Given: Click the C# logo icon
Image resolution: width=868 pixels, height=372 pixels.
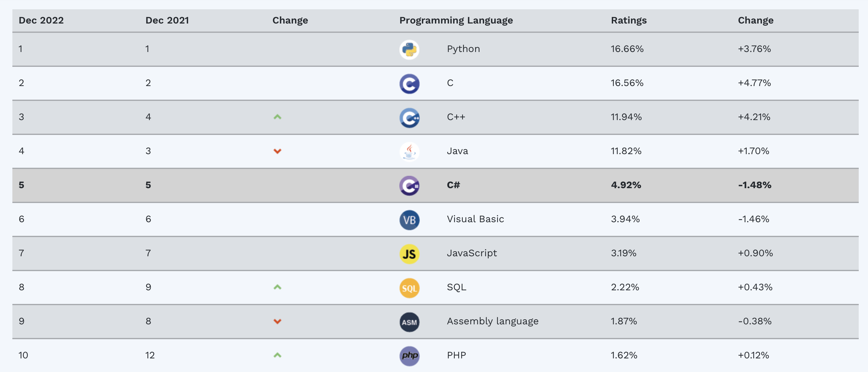Looking at the screenshot, I should click(x=409, y=185).
